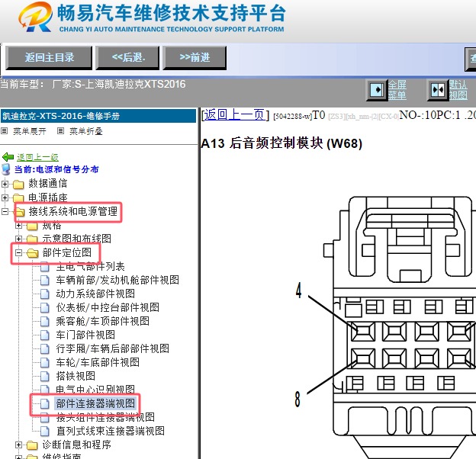This screenshot has width=476, height=459.
Task: Click document icon beside 搭铁视图
Action: point(45,377)
